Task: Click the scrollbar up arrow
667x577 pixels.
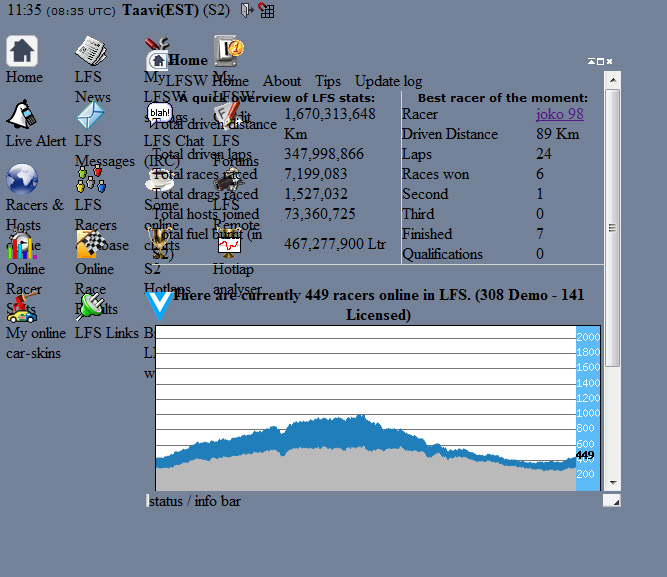Action: pyautogui.click(x=613, y=80)
